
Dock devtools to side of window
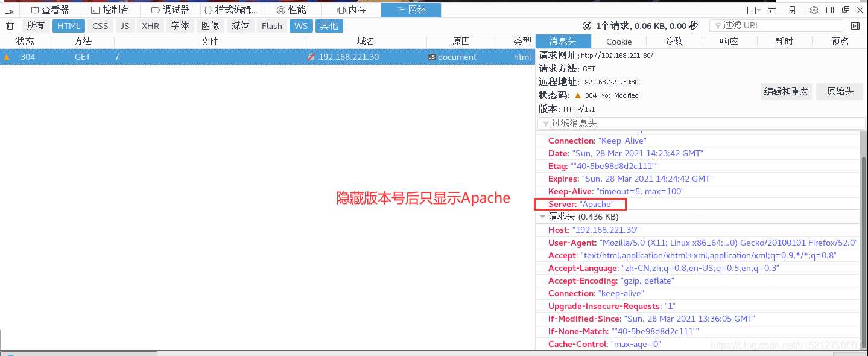(x=830, y=10)
